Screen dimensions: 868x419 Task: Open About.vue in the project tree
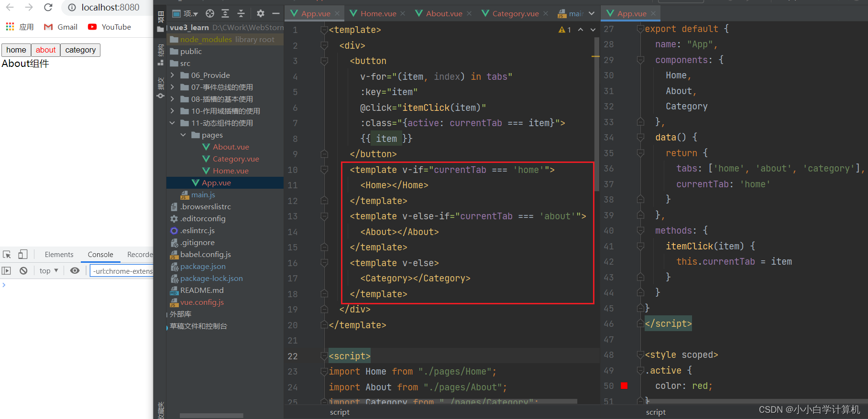tap(231, 147)
